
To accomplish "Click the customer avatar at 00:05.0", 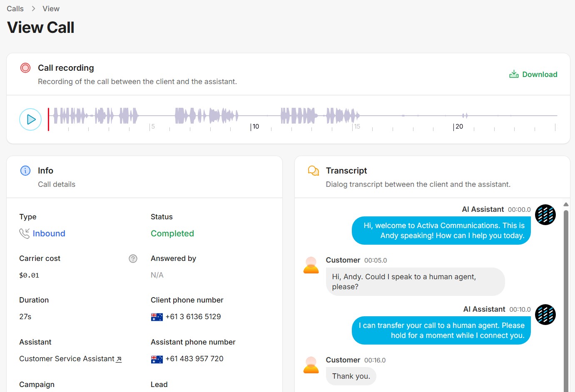I will (x=311, y=265).
